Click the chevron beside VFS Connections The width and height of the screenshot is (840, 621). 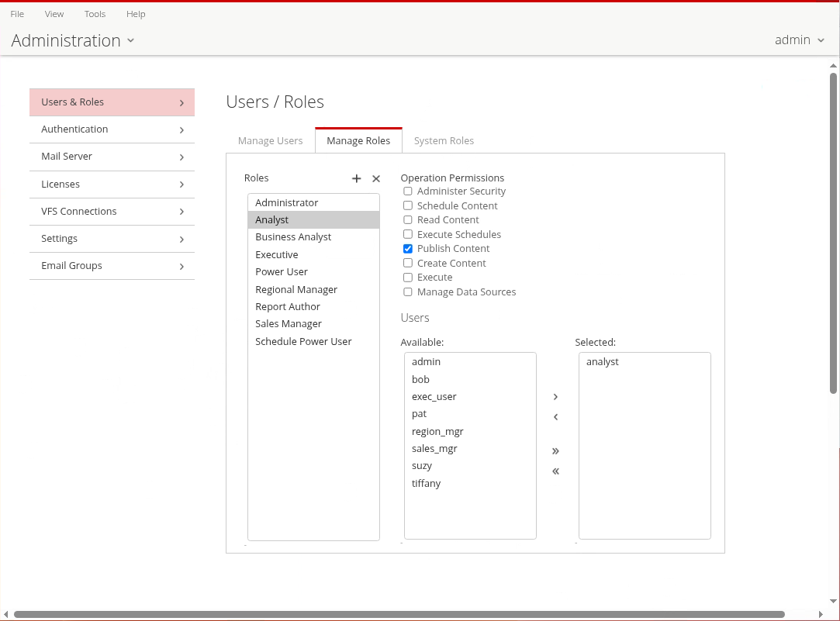coord(181,212)
